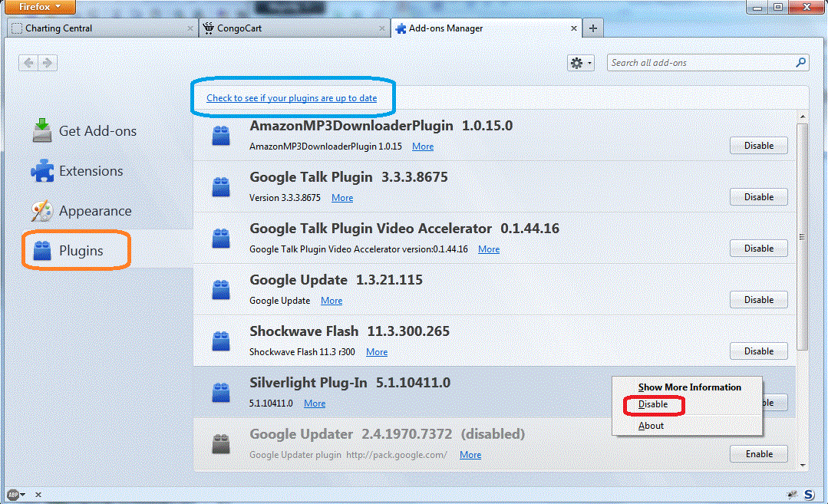Viewport: 828px width, 504px height.
Task: Disable the Shockwave Flash plugin
Action: coord(759,351)
